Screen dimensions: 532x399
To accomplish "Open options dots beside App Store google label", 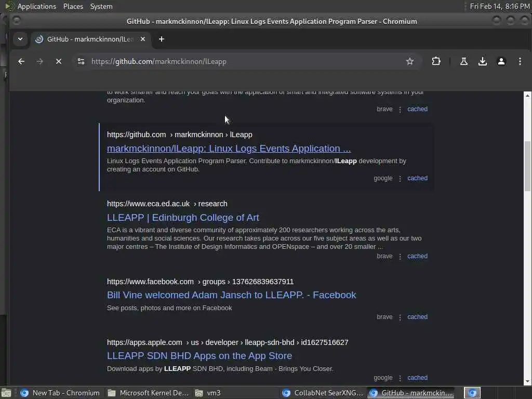I will (400, 378).
